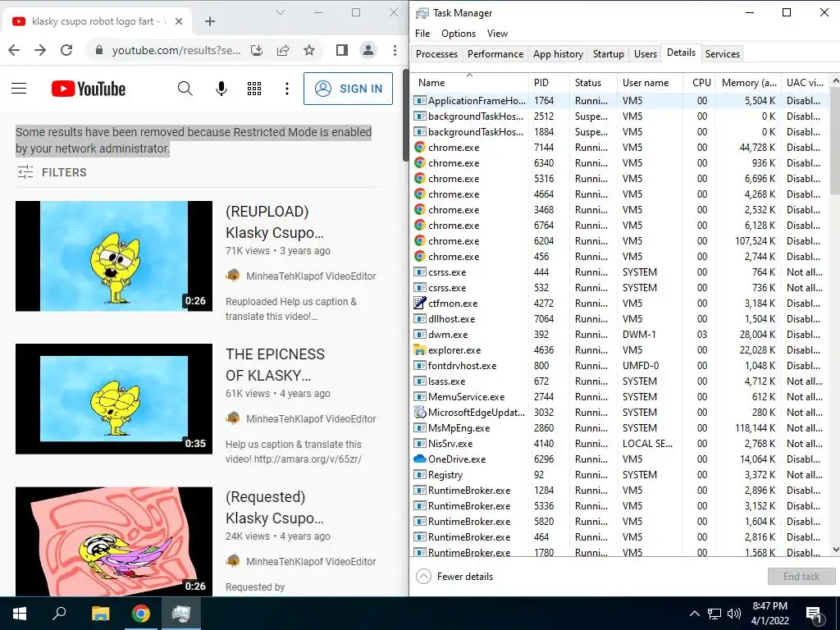Reload the YouTube page

tap(66, 50)
